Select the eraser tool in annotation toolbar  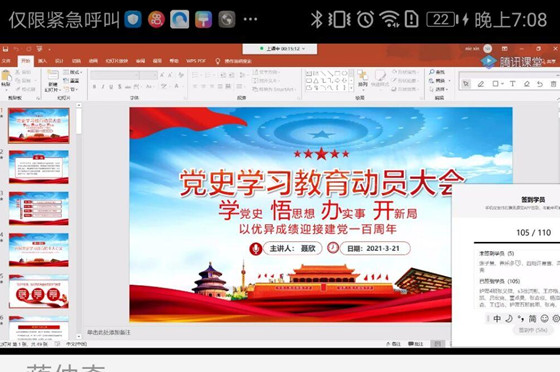pyautogui.click(x=526, y=84)
